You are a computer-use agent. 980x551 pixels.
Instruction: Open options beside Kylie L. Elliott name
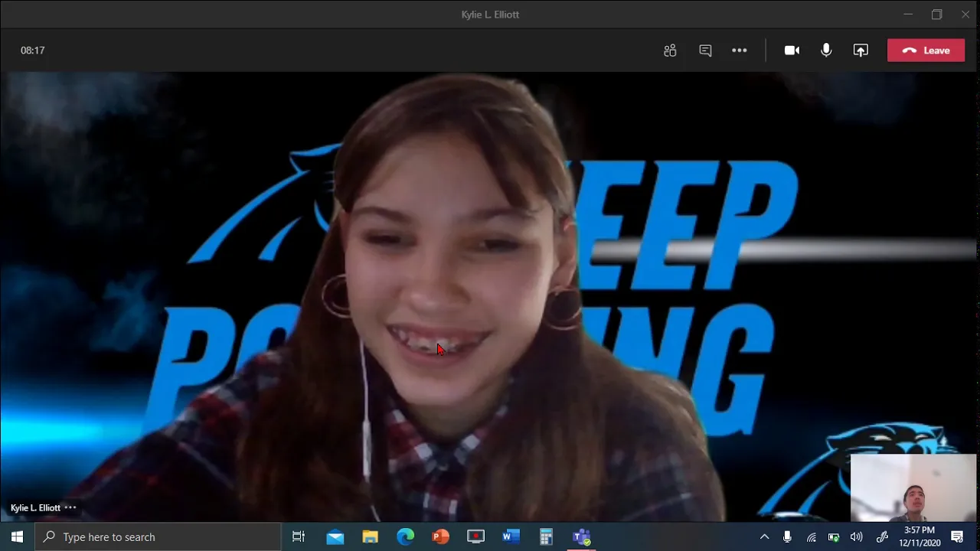pyautogui.click(x=70, y=507)
